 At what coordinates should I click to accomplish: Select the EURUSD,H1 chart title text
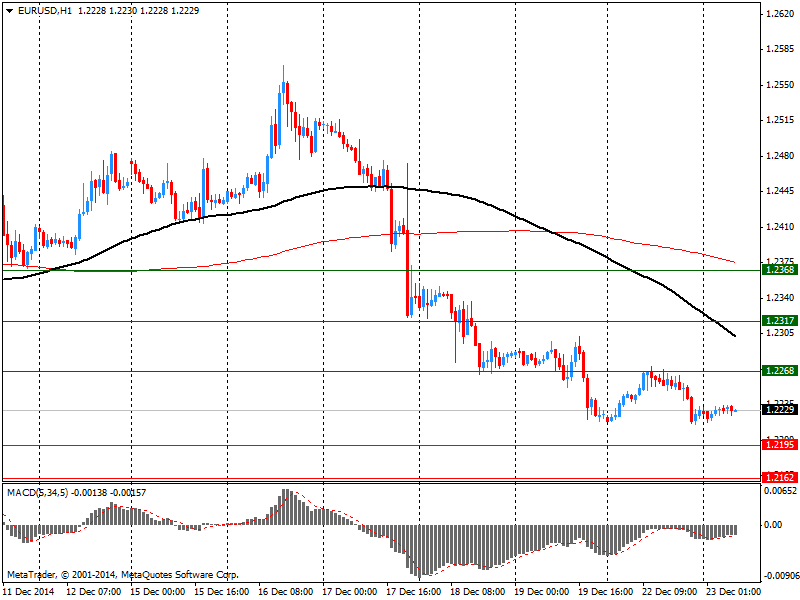(x=45, y=11)
